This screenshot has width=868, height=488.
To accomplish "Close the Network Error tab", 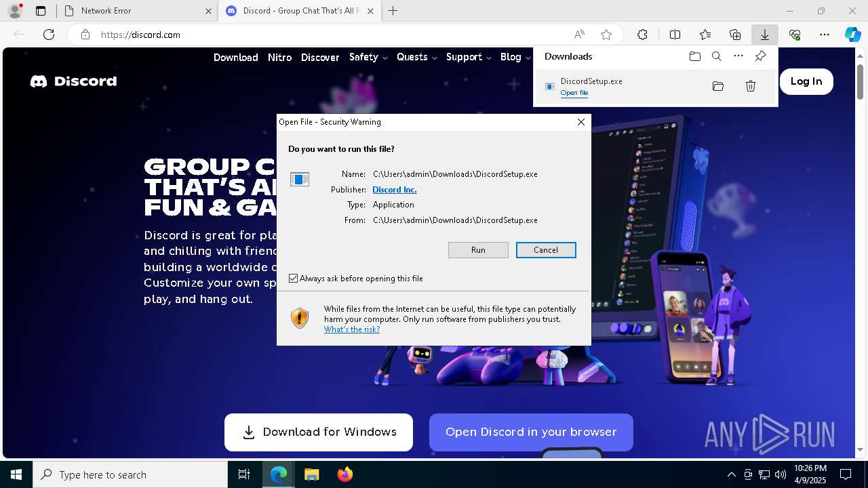I will click(208, 11).
